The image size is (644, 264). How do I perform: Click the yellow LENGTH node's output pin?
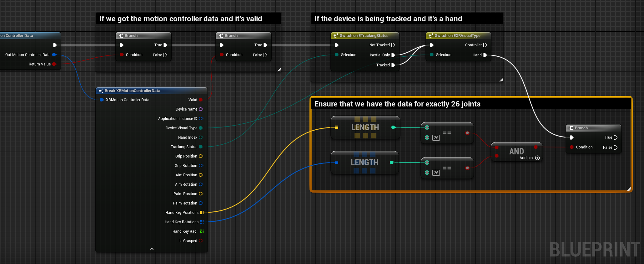(x=393, y=127)
